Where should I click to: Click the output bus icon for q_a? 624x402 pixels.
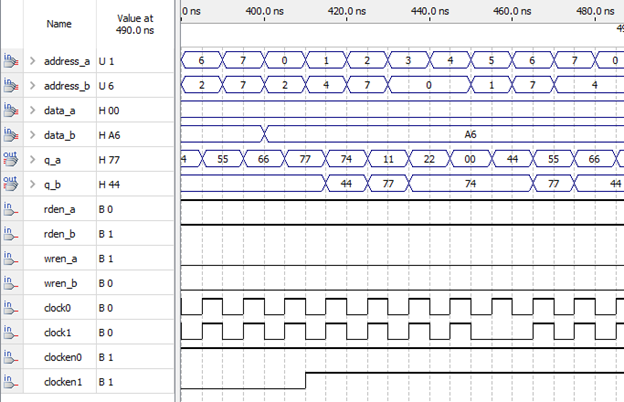tap(12, 158)
